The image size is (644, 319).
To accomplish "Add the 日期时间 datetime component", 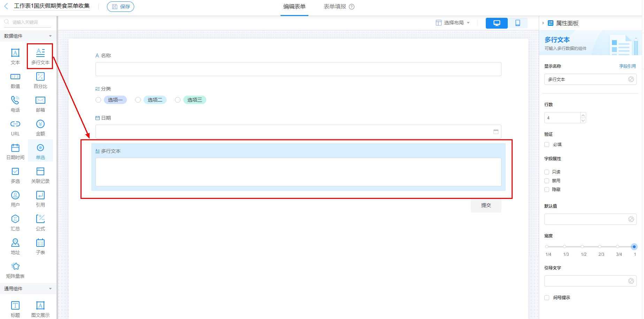I will (x=15, y=152).
